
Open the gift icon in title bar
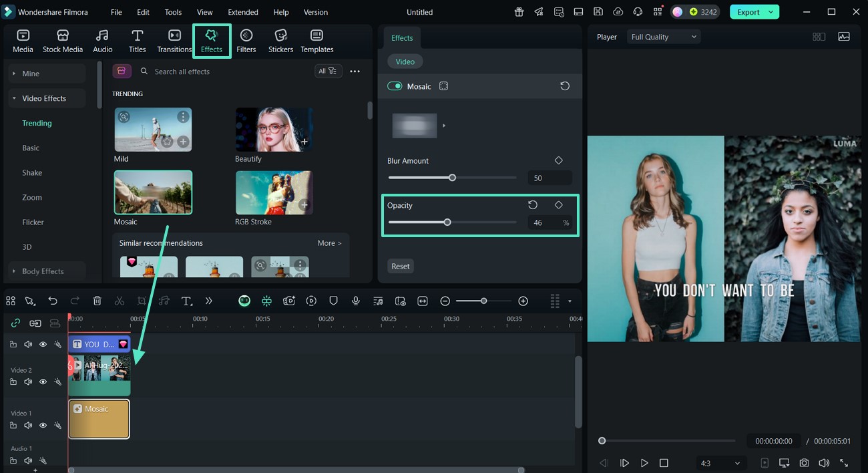pos(519,12)
